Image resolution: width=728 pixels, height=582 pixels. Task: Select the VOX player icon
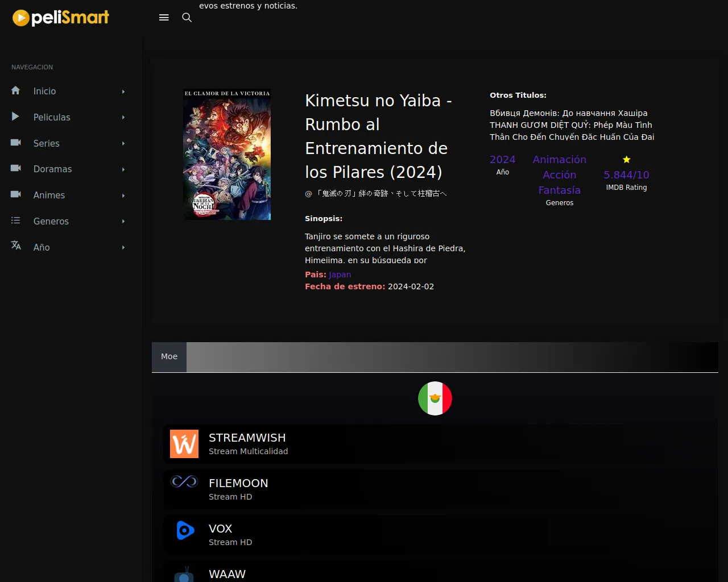(184, 531)
